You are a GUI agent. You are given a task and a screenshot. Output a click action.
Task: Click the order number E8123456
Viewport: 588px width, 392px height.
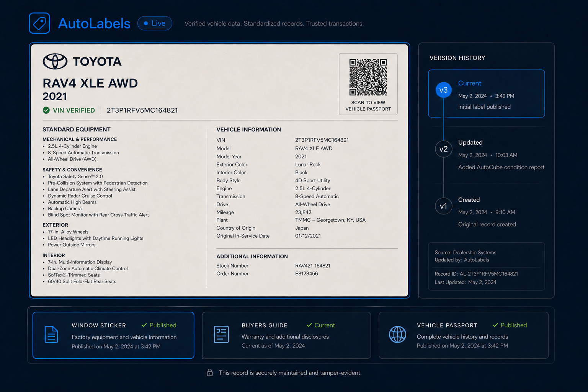pos(307,274)
